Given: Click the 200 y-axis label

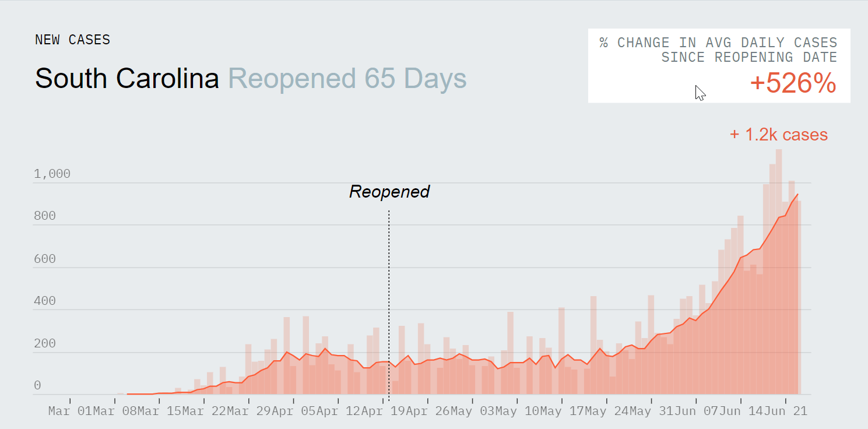Looking at the screenshot, I should coord(44,344).
